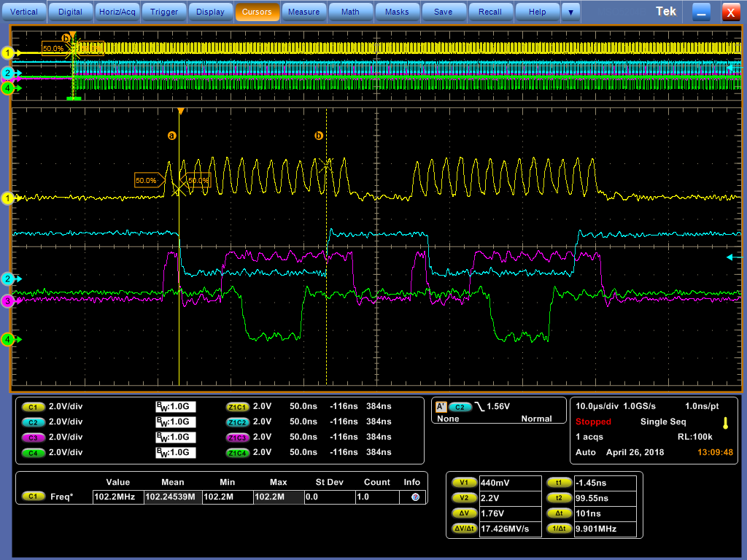
Task: Select the Z1C1 zoom badge
Action: point(237,407)
